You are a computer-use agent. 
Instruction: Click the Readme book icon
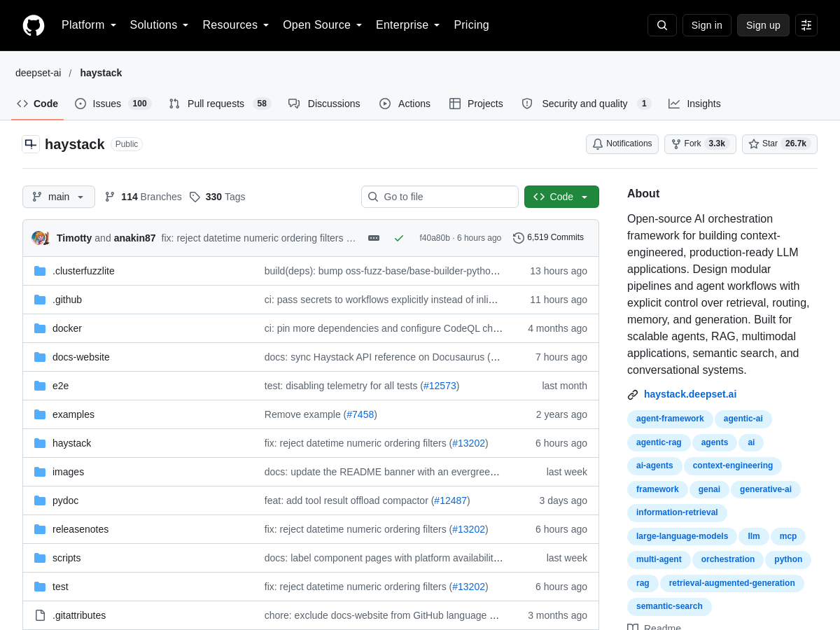(633, 628)
